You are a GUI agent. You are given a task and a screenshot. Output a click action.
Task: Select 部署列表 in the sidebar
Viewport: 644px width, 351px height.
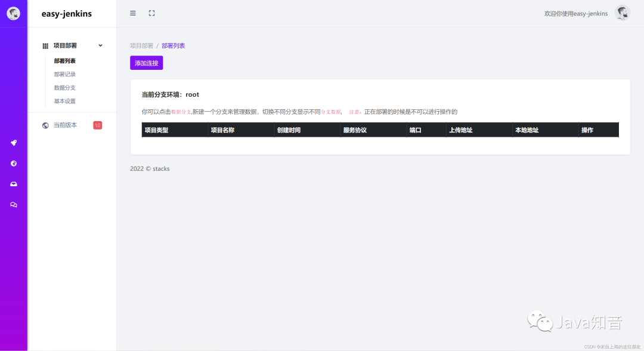[x=64, y=61]
